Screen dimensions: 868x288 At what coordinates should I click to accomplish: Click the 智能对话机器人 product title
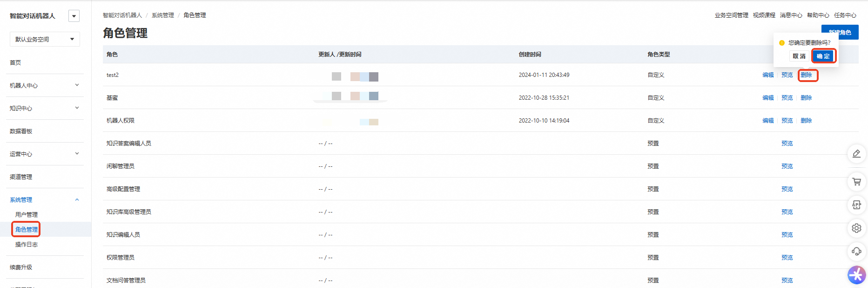click(x=33, y=16)
